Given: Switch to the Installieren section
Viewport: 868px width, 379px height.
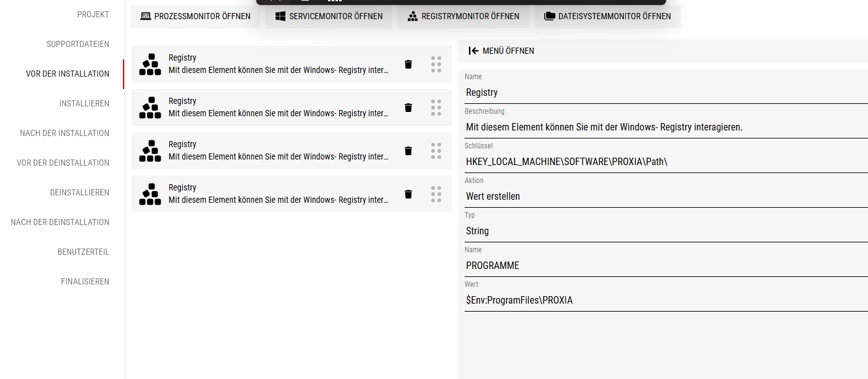Looking at the screenshot, I should 84,103.
